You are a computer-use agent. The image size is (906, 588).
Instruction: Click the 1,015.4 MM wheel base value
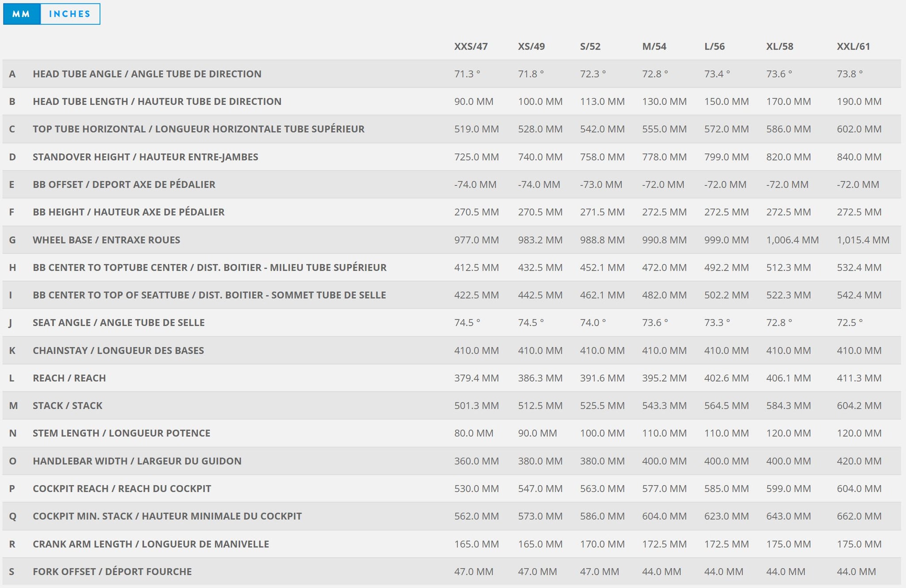click(863, 240)
